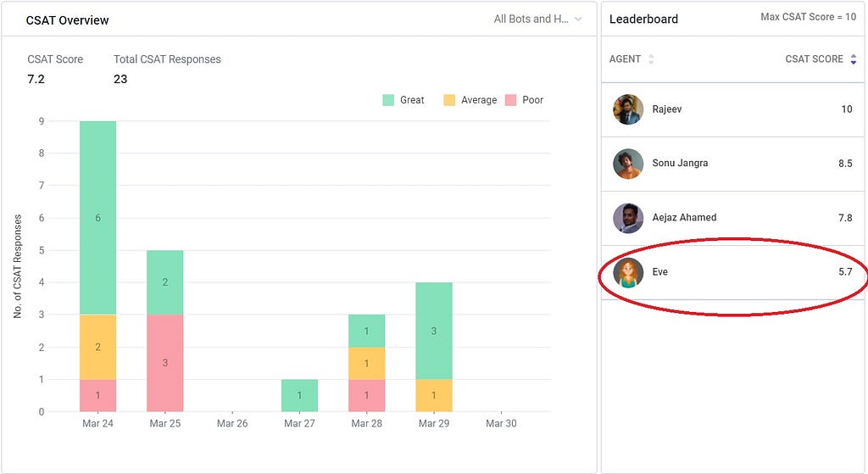Click the Max CSAT Score = 10 note

coord(808,17)
